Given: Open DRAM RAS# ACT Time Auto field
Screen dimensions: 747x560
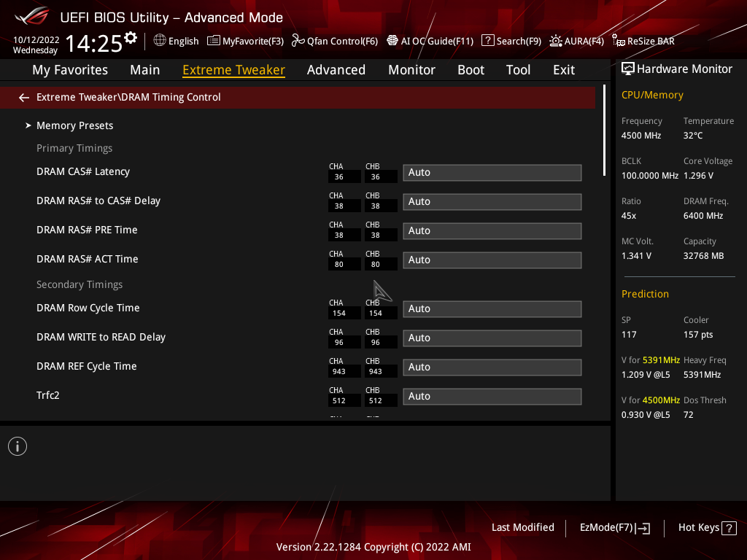Looking at the screenshot, I should (x=492, y=260).
